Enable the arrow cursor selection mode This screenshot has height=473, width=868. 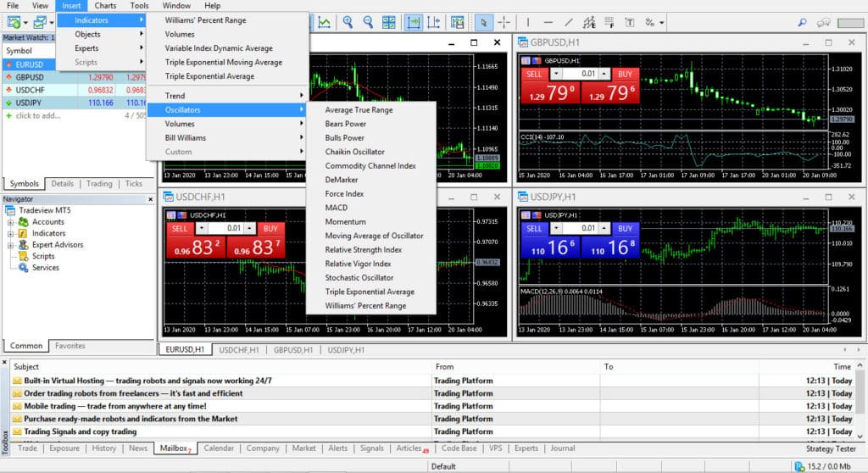[483, 22]
